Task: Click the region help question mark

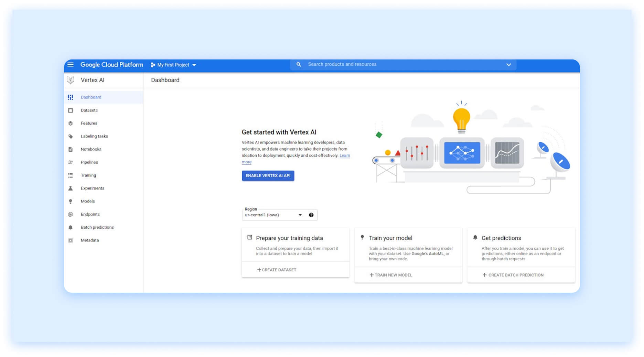Action: pos(311,215)
